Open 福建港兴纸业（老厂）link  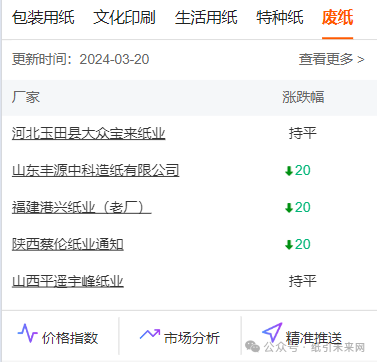click(x=82, y=207)
